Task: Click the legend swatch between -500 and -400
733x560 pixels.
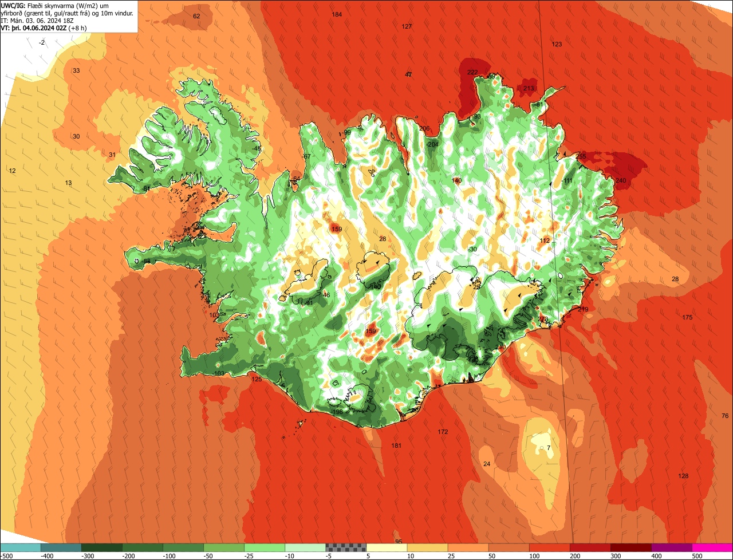Action: click(20, 547)
